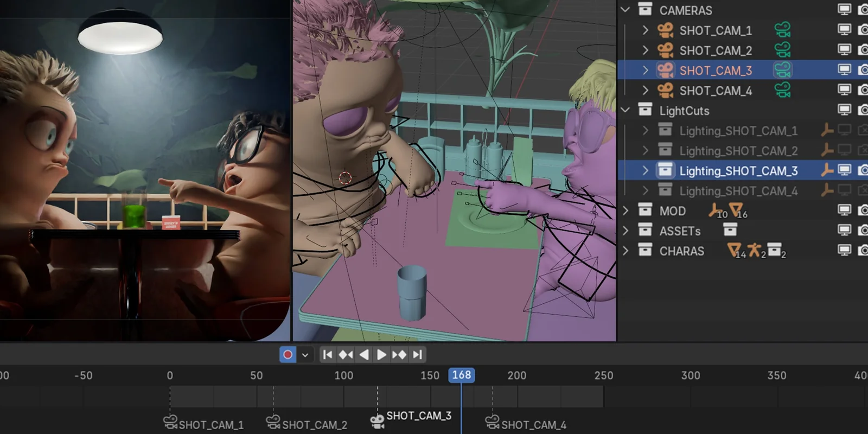The height and width of the screenshot is (434, 868).
Task: Play animation in reverse
Action: click(364, 355)
